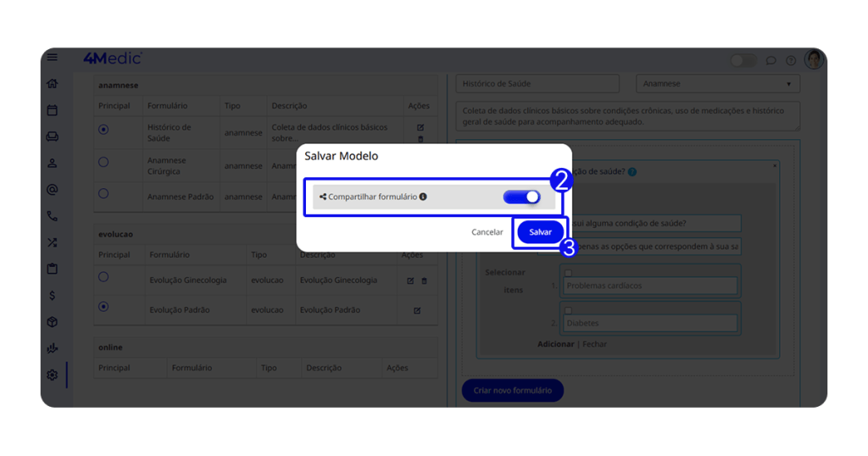Click the Histórico de Saúde name field
The width and height of the screenshot is (868, 456).
pyautogui.click(x=542, y=84)
